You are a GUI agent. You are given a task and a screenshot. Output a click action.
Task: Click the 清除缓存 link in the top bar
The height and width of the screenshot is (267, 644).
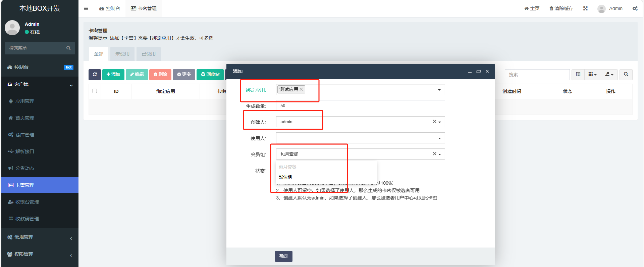tap(561, 8)
